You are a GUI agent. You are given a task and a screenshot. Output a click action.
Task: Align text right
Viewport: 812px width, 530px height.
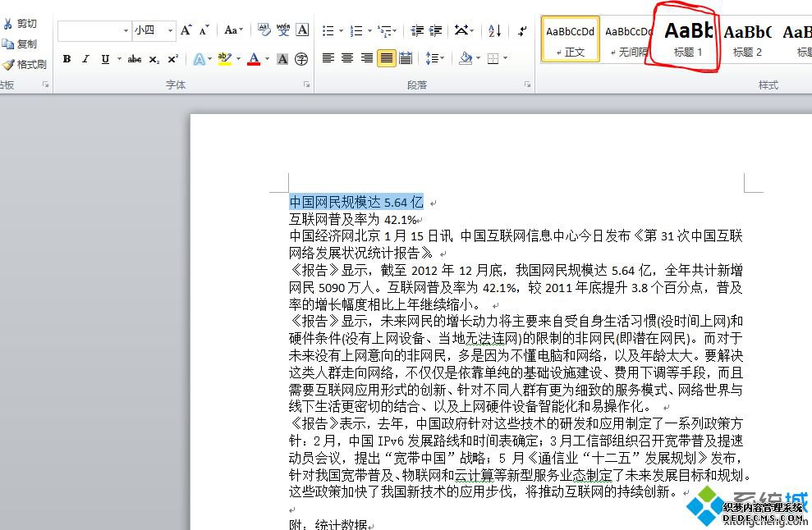pos(367,58)
